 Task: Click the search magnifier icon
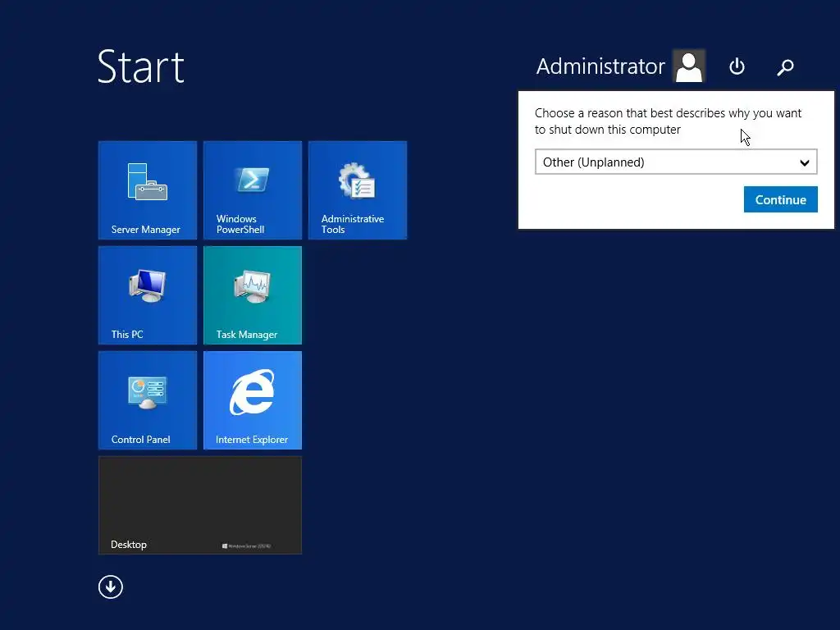pyautogui.click(x=785, y=67)
